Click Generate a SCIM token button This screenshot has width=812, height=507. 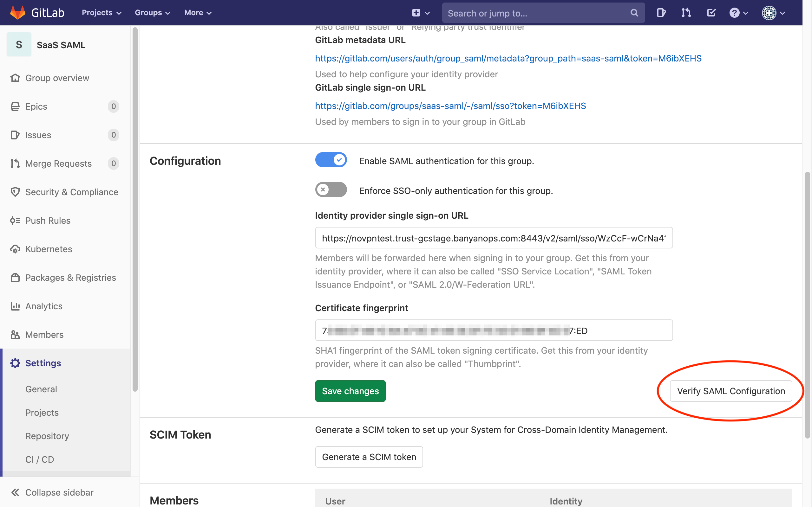pyautogui.click(x=370, y=457)
